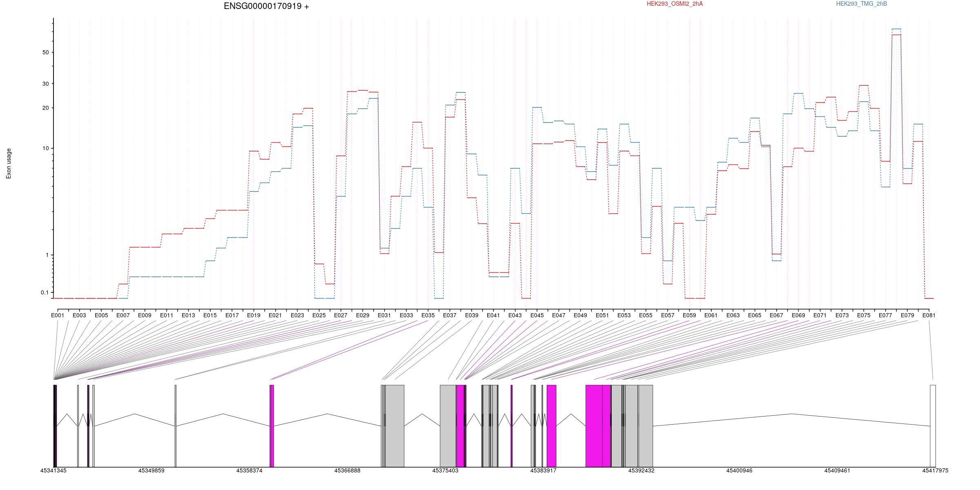Click the largest magenta exon block near 45388000
This screenshot has width=980, height=490.
[x=594, y=426]
